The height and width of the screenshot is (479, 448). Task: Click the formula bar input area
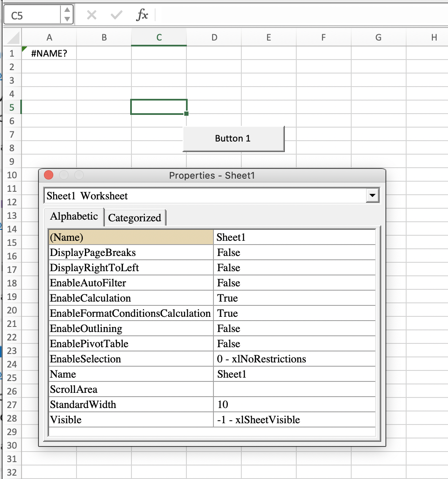click(302, 15)
